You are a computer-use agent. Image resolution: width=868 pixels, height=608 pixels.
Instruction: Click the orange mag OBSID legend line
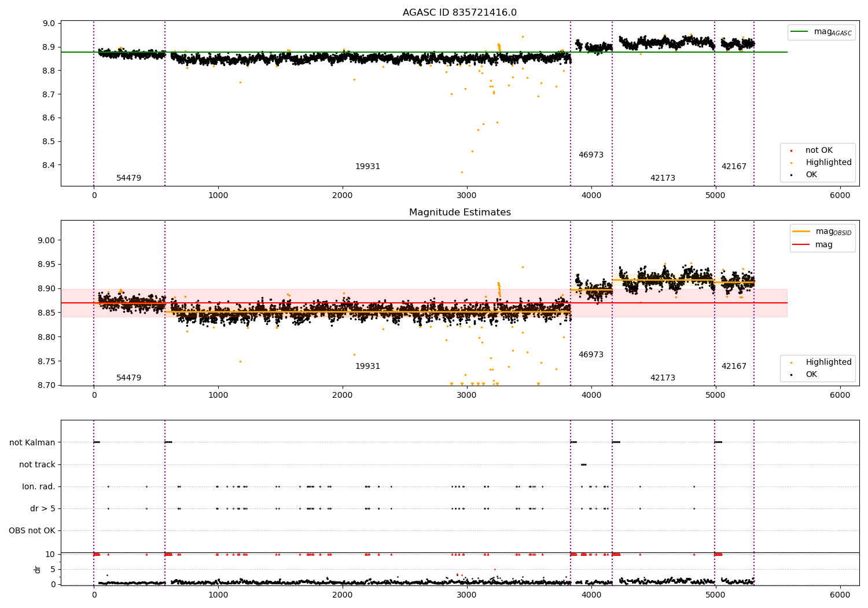(801, 232)
